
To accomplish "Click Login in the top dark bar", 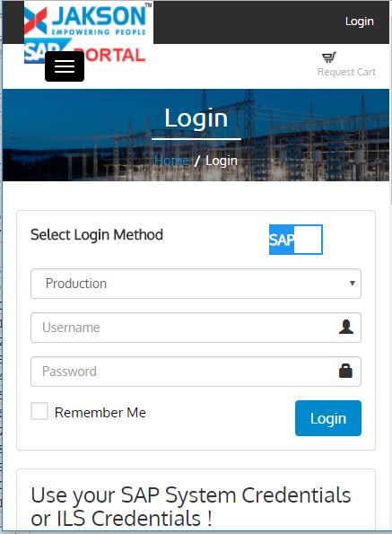I will tap(360, 22).
